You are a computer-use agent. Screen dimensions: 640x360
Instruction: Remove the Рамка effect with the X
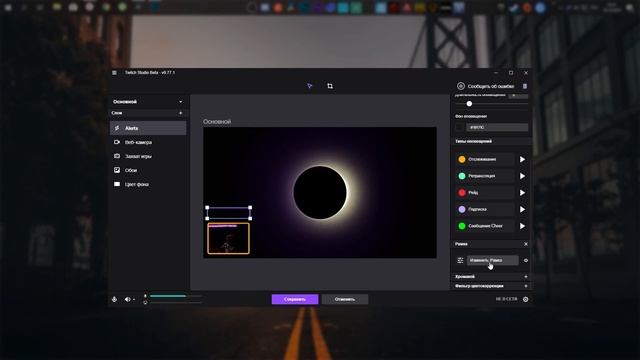pyautogui.click(x=526, y=244)
